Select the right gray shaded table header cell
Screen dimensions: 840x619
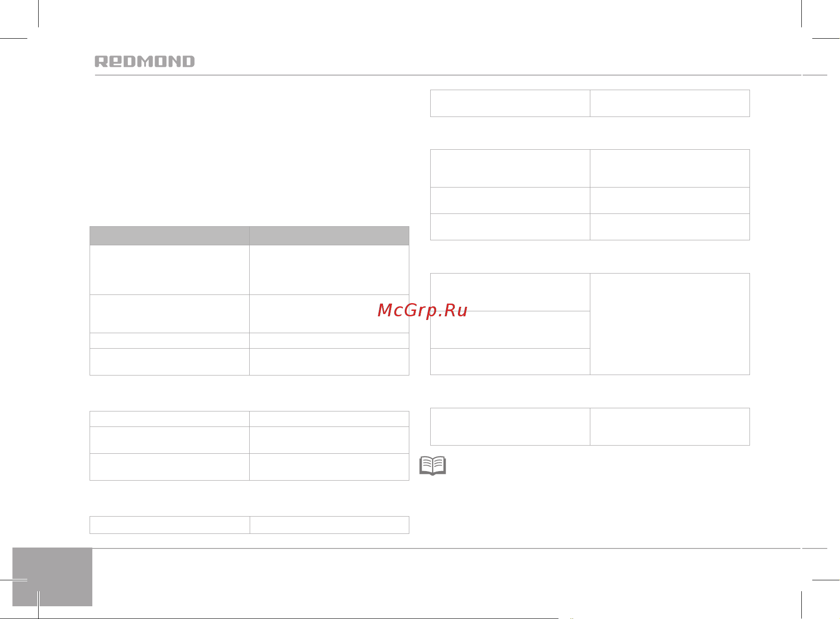329,236
